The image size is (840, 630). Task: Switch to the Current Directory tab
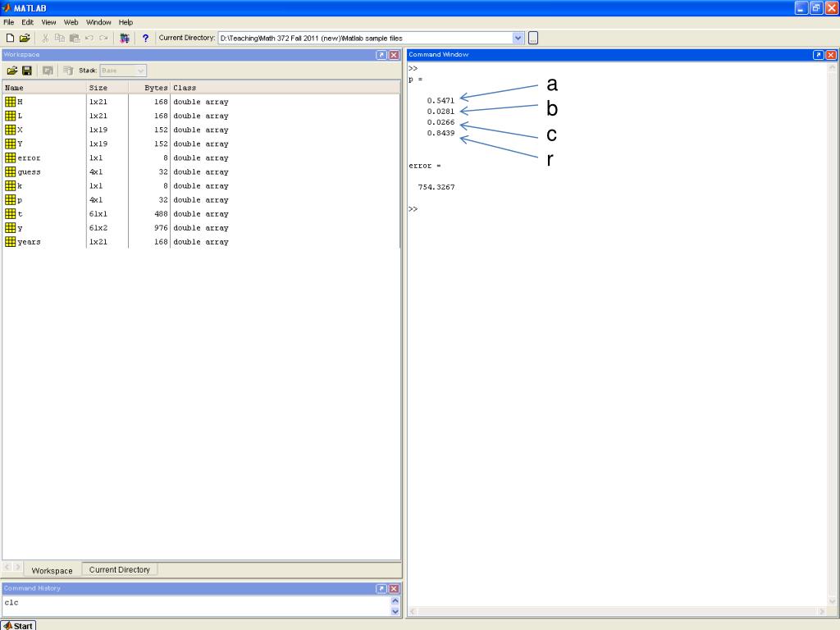click(x=120, y=569)
